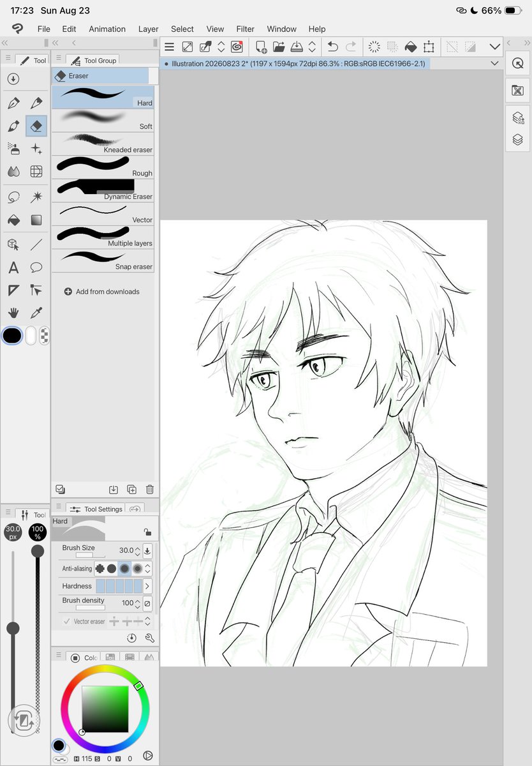This screenshot has width=532, height=766.
Task: Adjust Brush density stepper arrows
Action: click(138, 603)
